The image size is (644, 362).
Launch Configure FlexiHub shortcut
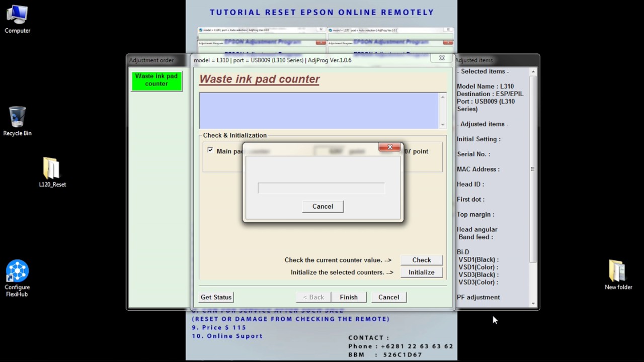coord(17,279)
